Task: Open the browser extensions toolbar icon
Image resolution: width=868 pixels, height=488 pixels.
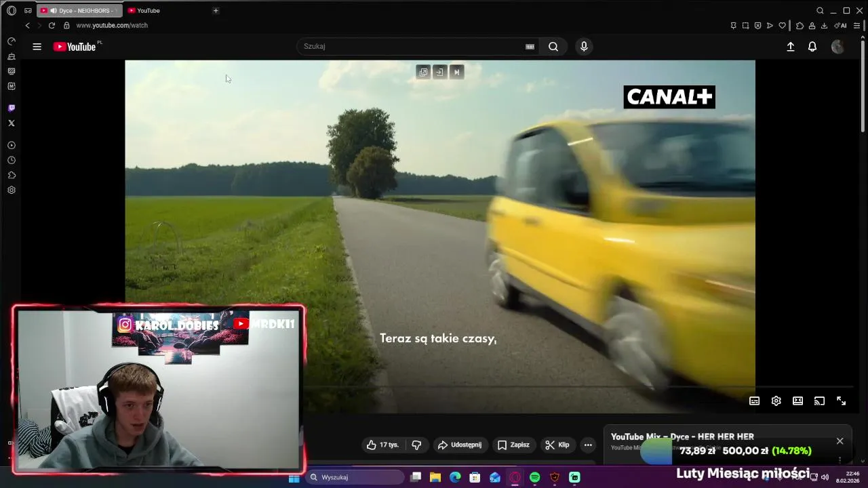Action: point(800,26)
